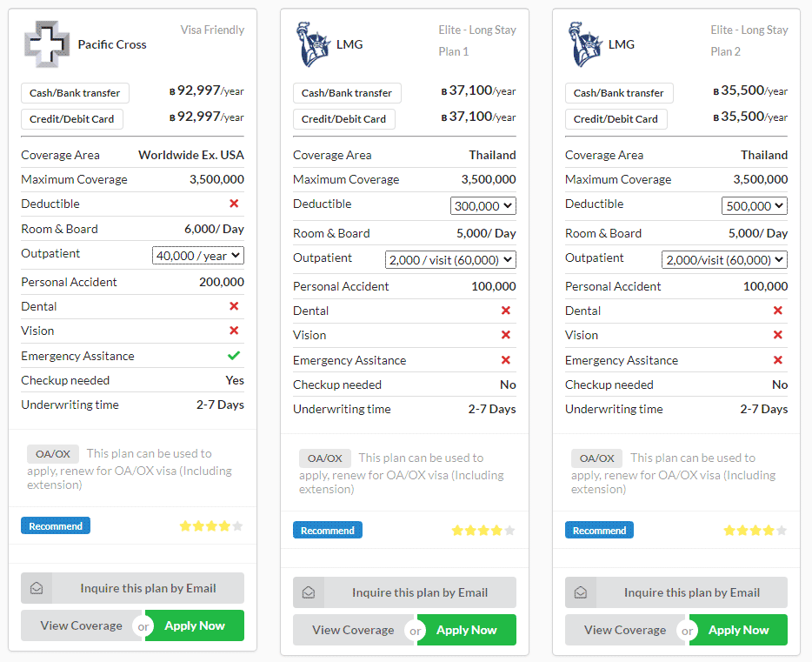
Task: Click the star rating on Pacific Cross card
Action: (211, 525)
